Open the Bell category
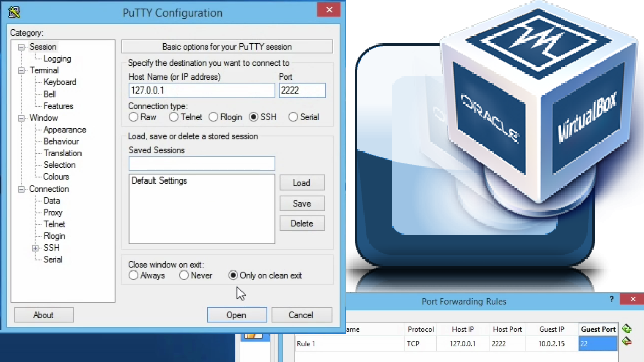Viewport: 644px width, 362px height. (x=50, y=94)
